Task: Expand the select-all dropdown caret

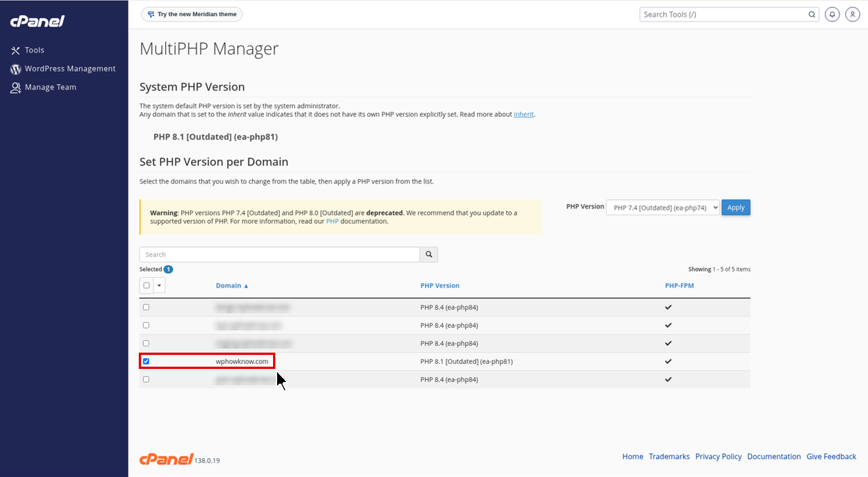Action: [x=159, y=285]
